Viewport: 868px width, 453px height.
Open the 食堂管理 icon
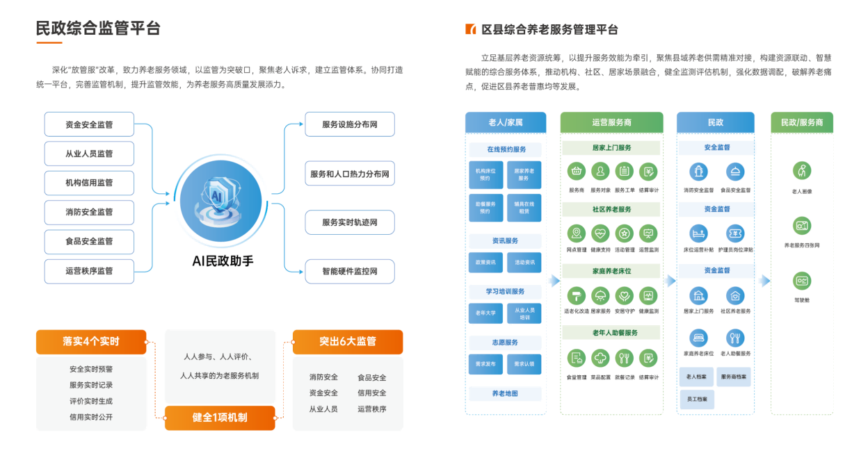click(x=576, y=358)
